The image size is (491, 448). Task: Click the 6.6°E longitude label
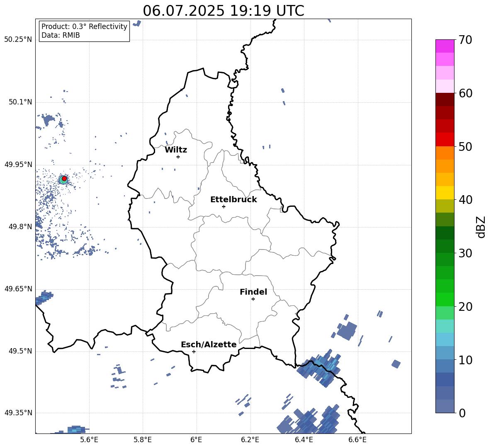[357, 440]
